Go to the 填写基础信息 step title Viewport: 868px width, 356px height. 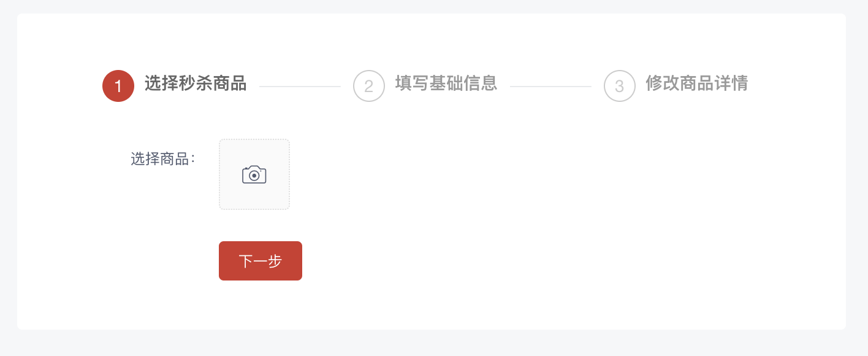point(446,83)
